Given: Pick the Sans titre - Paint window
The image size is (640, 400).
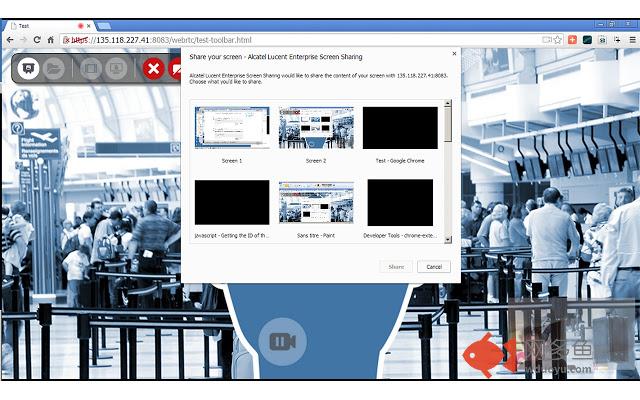Looking at the screenshot, I should click(316, 202).
